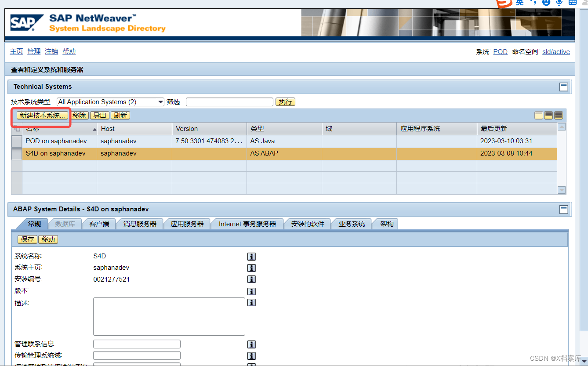This screenshot has height=366, width=588.
Task: Click 最后更新 column header
Action: tap(516, 129)
